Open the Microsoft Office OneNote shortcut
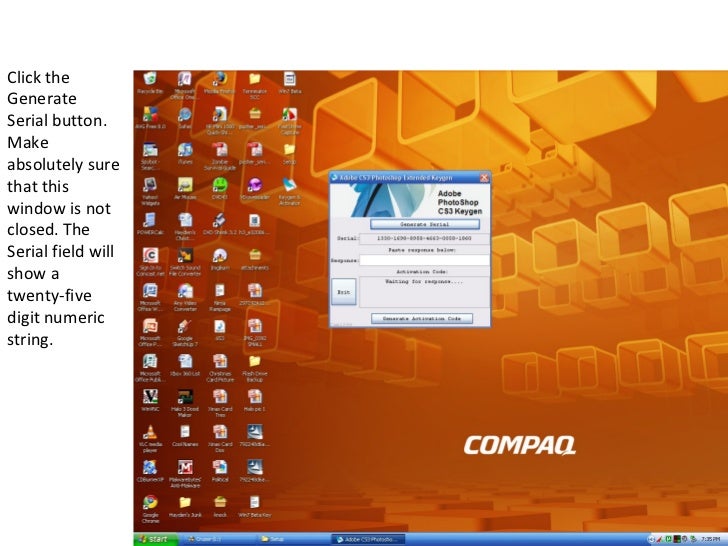The width and height of the screenshot is (728, 546). pos(185,85)
